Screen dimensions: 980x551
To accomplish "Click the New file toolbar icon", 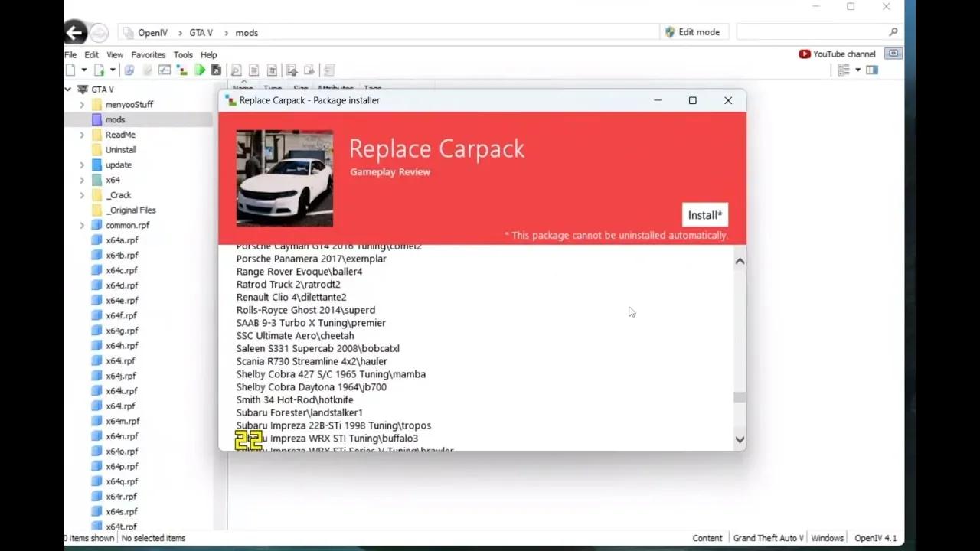I will pyautogui.click(x=70, y=70).
